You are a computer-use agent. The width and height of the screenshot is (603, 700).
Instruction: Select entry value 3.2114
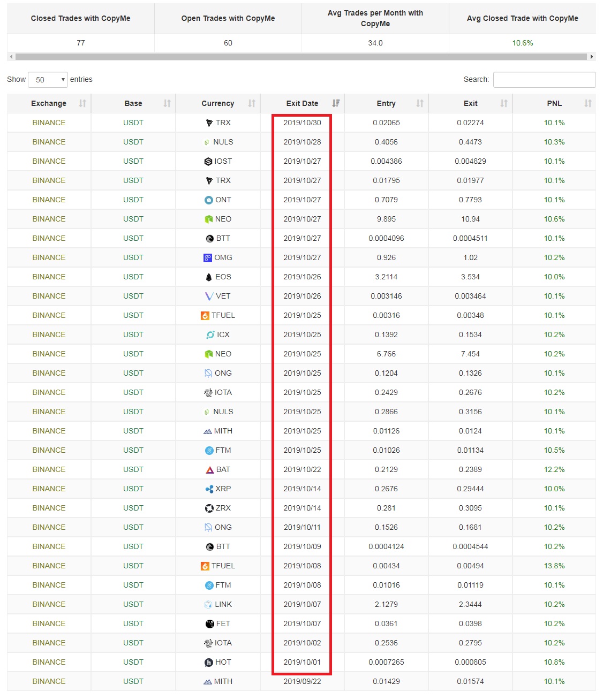pos(386,277)
